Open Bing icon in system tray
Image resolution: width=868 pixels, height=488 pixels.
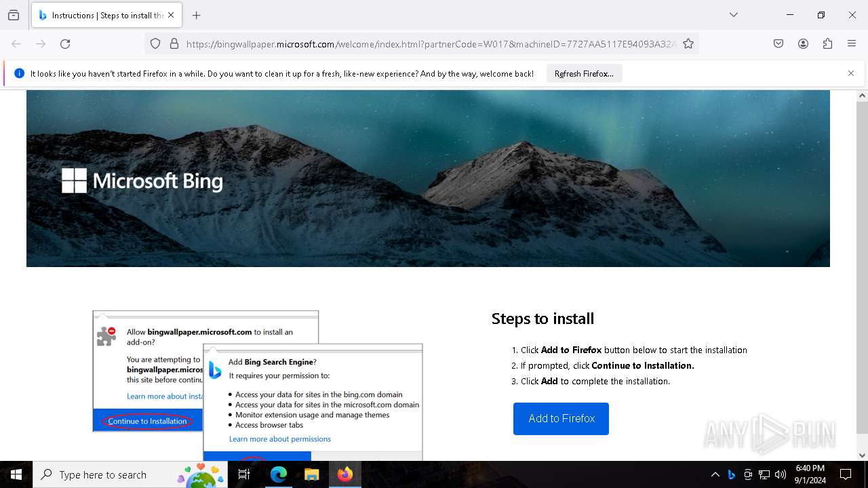click(x=731, y=474)
